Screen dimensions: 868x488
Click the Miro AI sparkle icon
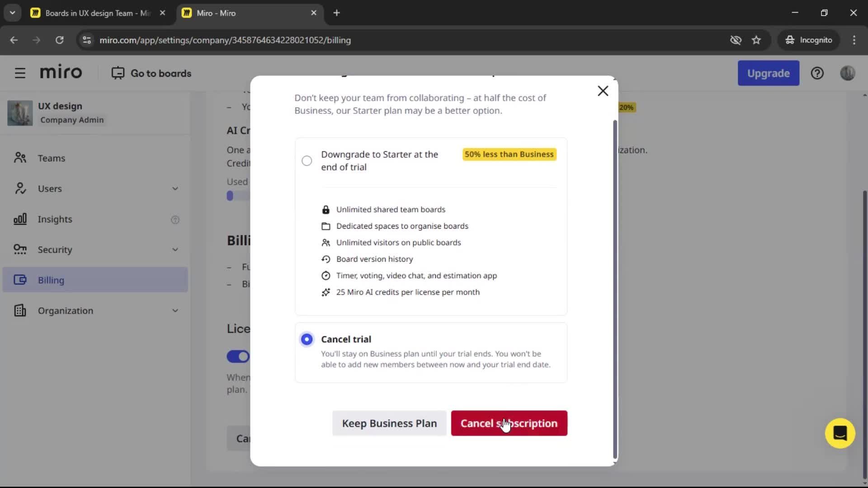coord(325,292)
